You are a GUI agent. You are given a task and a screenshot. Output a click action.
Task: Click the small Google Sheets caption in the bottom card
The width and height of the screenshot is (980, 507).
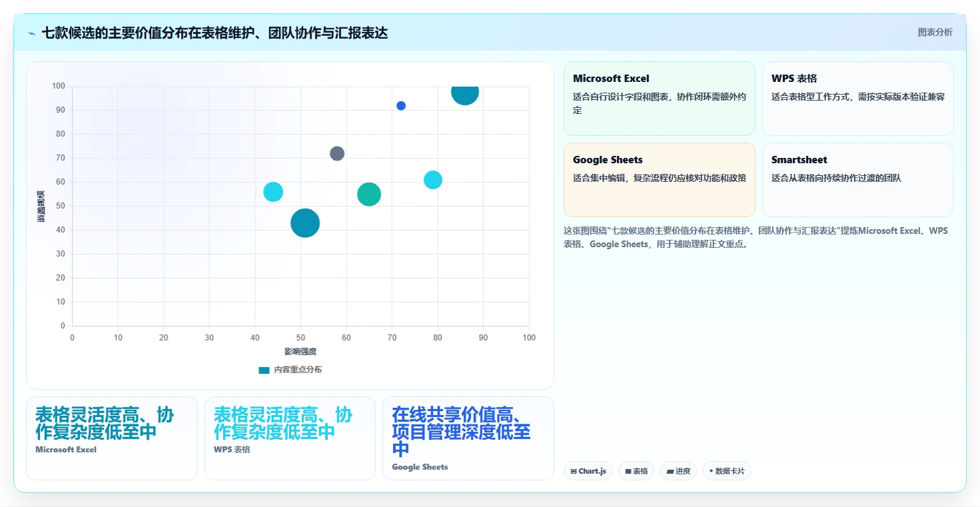[x=420, y=467]
